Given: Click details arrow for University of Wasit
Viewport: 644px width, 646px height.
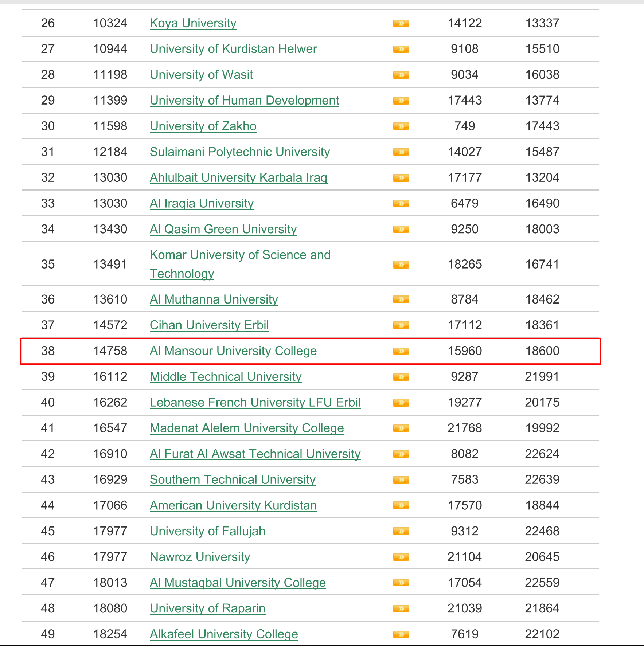Looking at the screenshot, I should click(x=401, y=75).
